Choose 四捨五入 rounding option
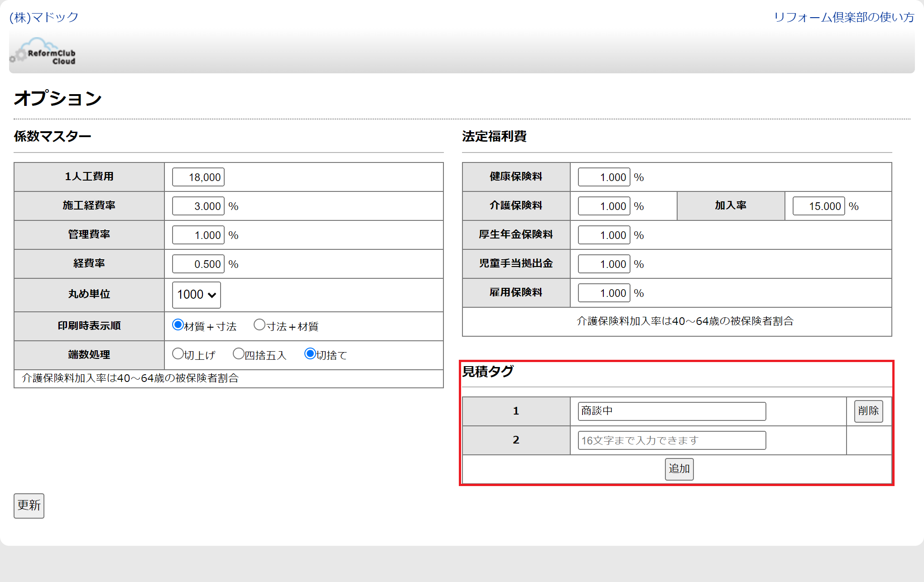The width and height of the screenshot is (924, 582). 238,354
